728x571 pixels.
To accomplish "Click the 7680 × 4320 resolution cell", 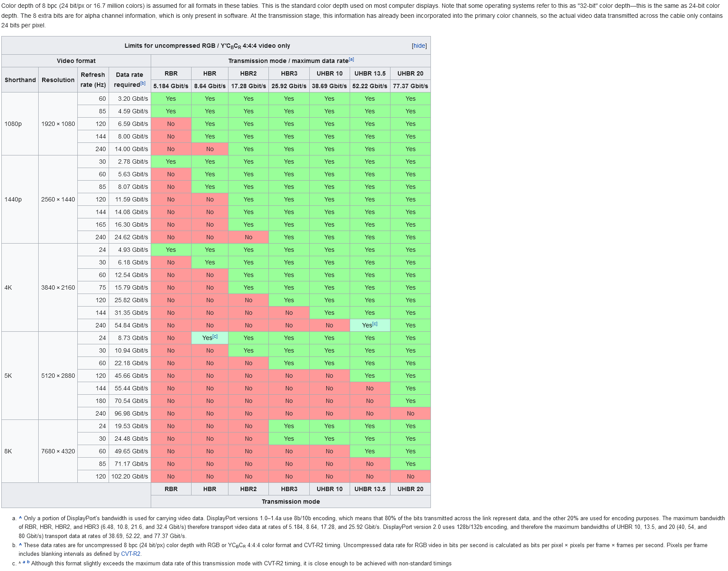I will pyautogui.click(x=58, y=451).
